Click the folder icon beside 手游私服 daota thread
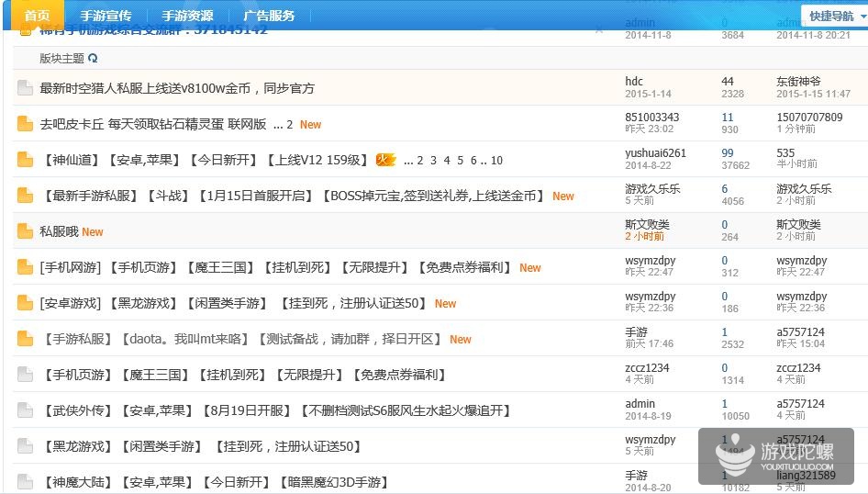Viewport: 868px width, 494px height. pyautogui.click(x=25, y=339)
